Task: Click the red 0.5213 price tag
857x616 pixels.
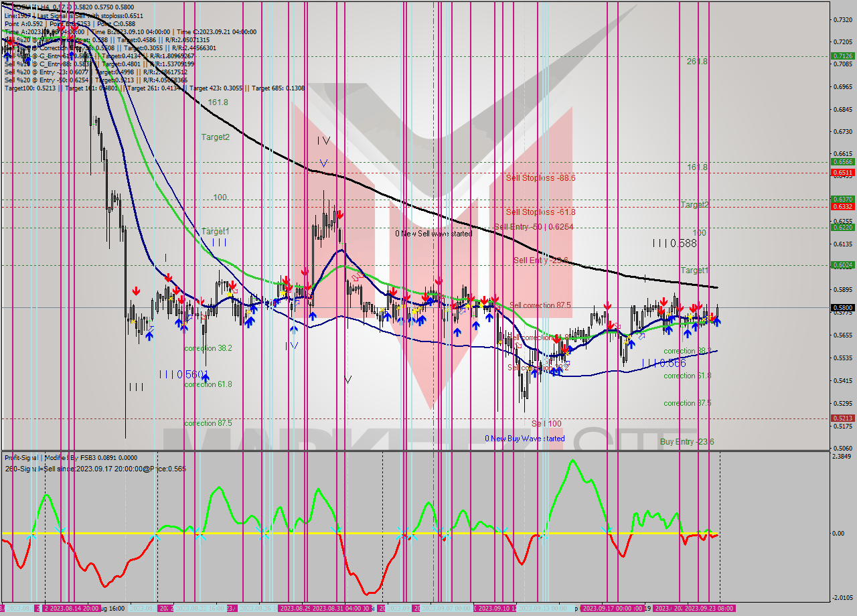Action: [842, 418]
